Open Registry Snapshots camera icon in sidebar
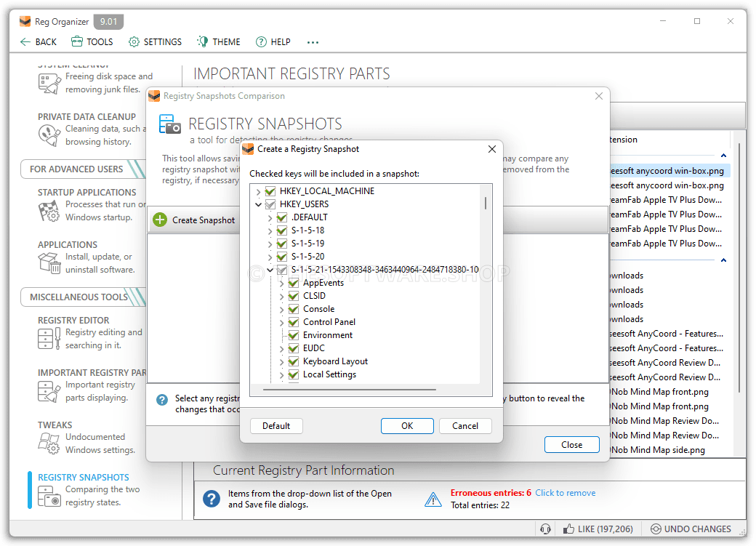The height and width of the screenshot is (546, 756). [x=49, y=496]
